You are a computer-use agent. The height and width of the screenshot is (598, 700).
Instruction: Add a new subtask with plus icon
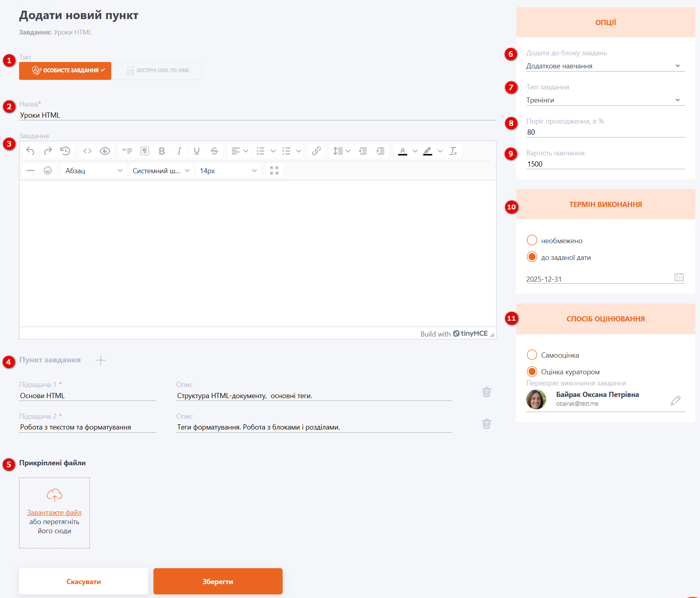pos(101,360)
